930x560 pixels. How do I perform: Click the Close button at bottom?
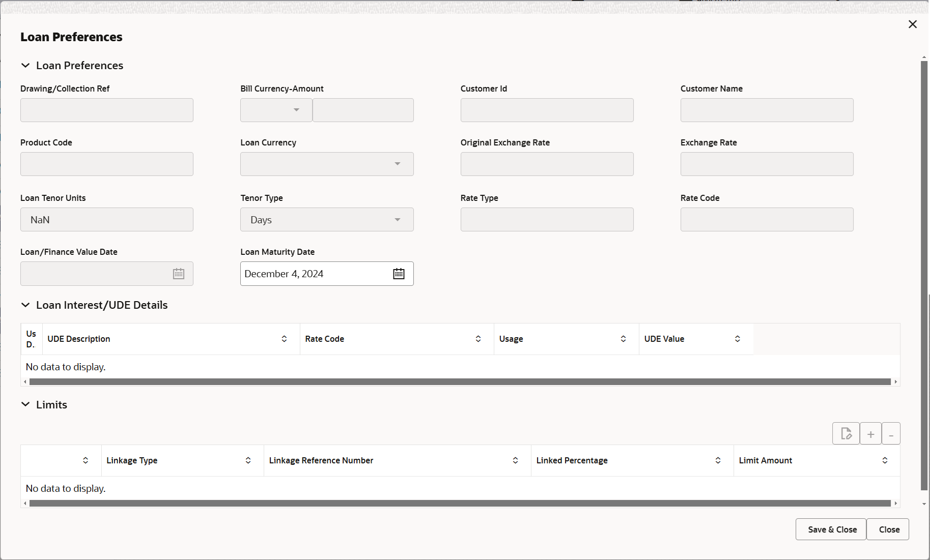(888, 529)
